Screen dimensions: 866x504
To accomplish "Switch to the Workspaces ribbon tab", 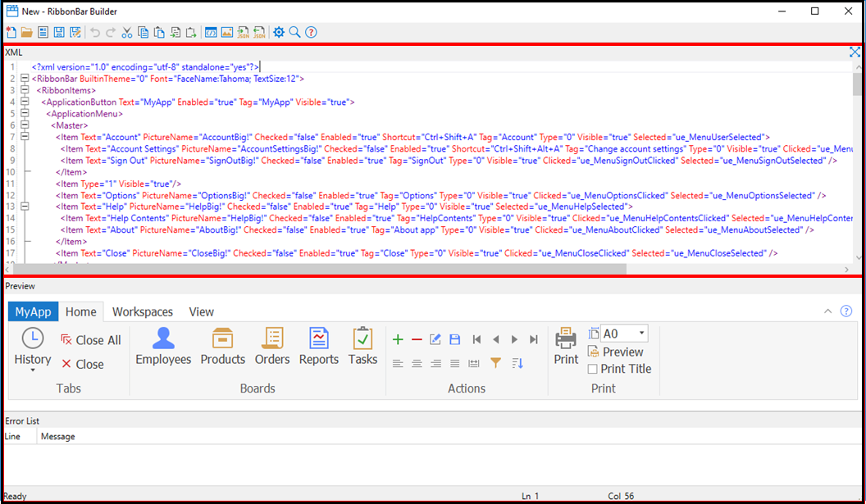I will (x=143, y=311).
